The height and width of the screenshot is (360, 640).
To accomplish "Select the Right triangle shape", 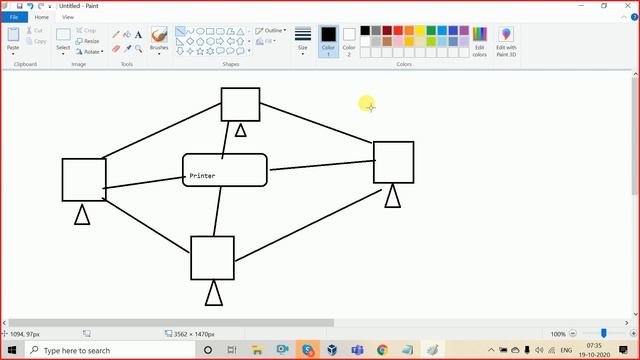I will point(180,41).
